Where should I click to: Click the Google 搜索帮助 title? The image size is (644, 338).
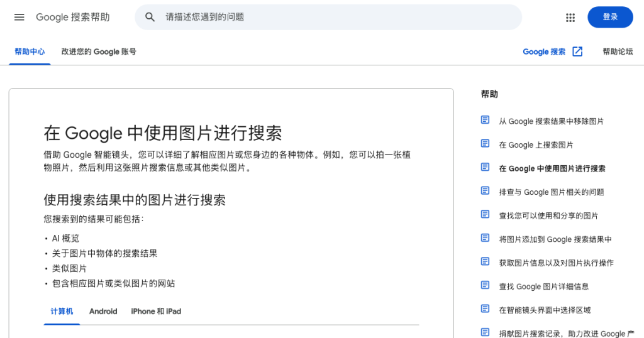(x=73, y=17)
